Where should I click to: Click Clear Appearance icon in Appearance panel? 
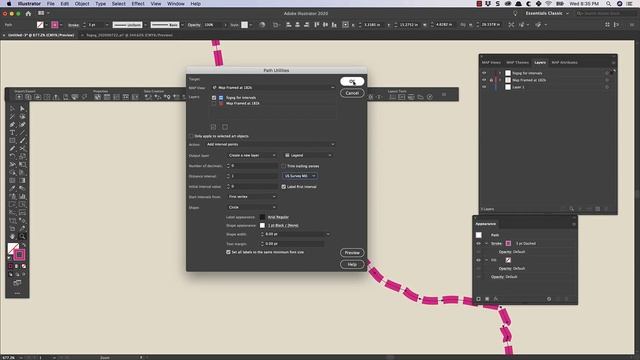click(549, 299)
